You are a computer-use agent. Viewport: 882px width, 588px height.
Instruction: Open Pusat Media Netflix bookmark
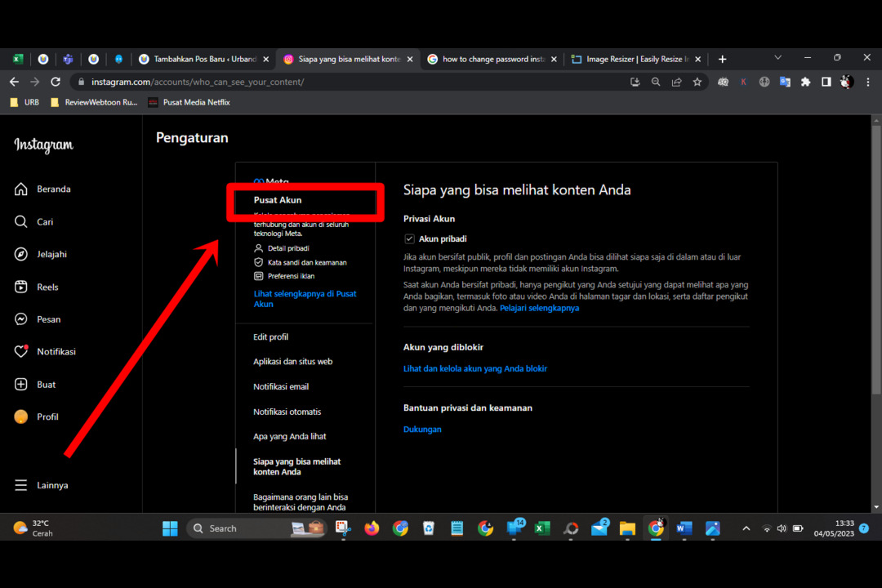pos(189,102)
